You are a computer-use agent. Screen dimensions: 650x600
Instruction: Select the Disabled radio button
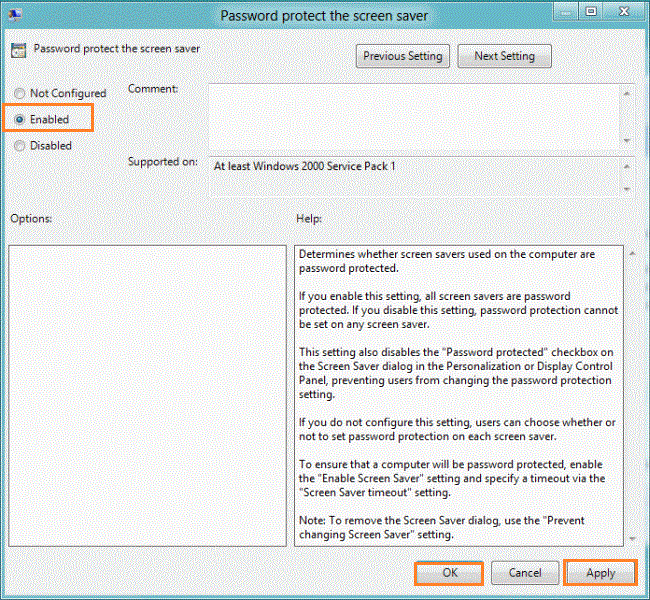[x=19, y=146]
